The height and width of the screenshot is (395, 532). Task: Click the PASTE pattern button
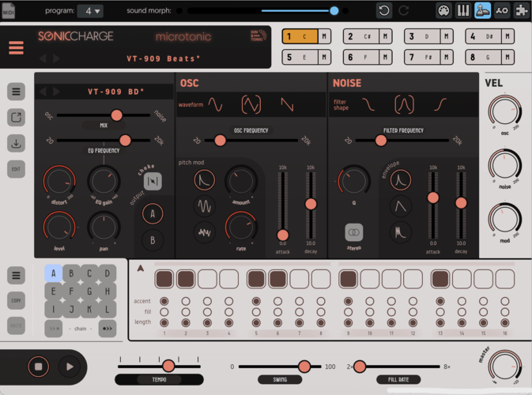click(16, 325)
